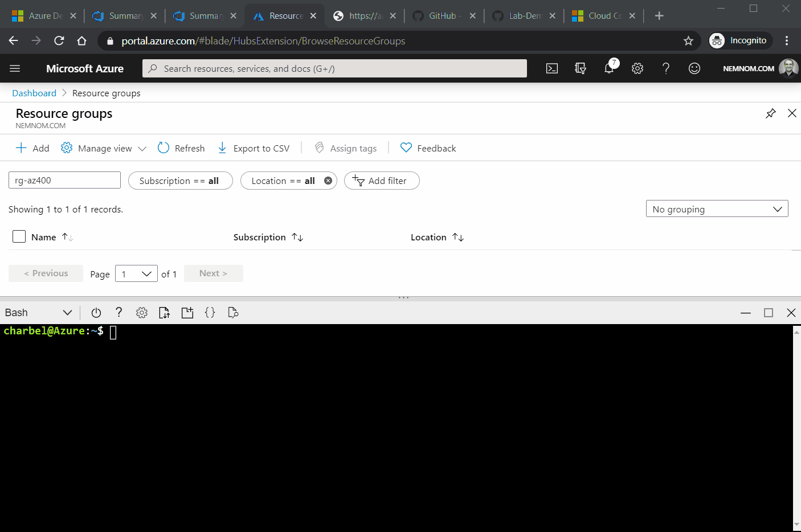The height and width of the screenshot is (532, 801).
Task: Bookmark this page with the star icon
Action: point(688,40)
